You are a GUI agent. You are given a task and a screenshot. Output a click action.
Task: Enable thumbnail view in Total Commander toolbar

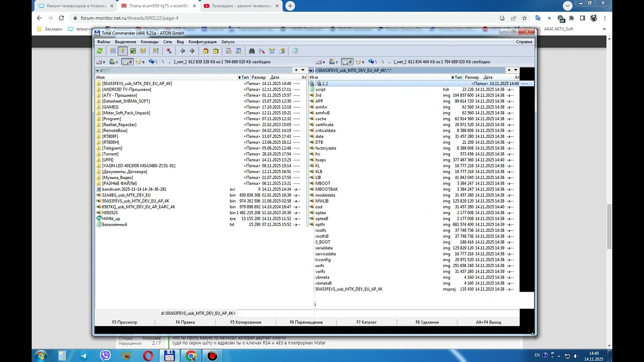(133, 51)
